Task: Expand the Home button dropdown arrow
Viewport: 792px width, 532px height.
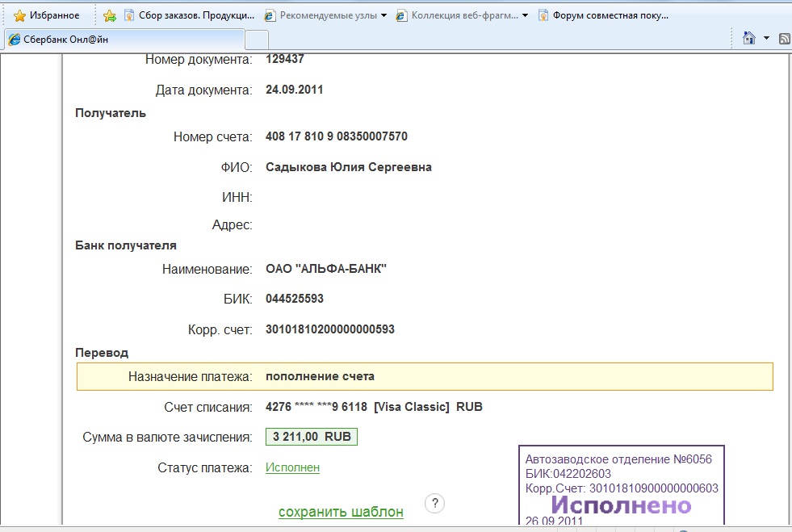Action: (x=765, y=38)
